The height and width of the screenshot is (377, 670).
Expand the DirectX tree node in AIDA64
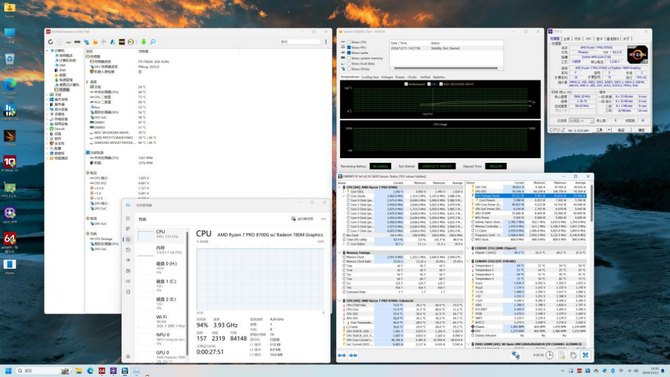(x=47, y=129)
